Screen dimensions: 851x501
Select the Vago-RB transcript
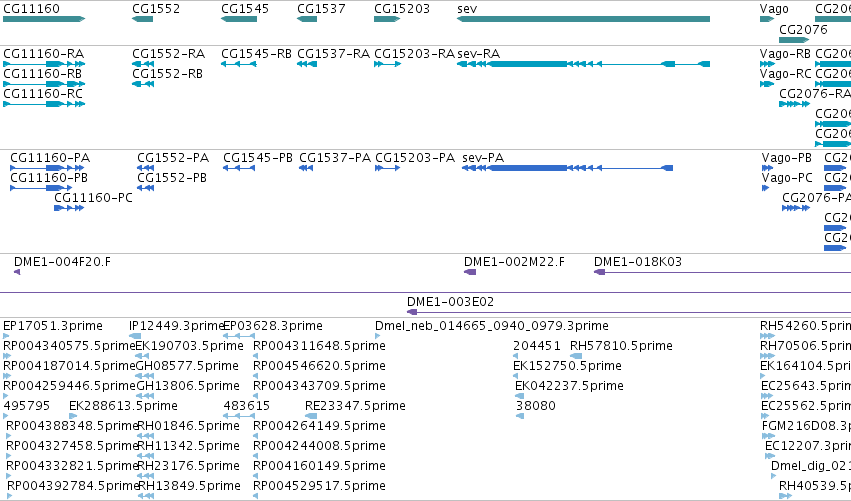(767, 64)
